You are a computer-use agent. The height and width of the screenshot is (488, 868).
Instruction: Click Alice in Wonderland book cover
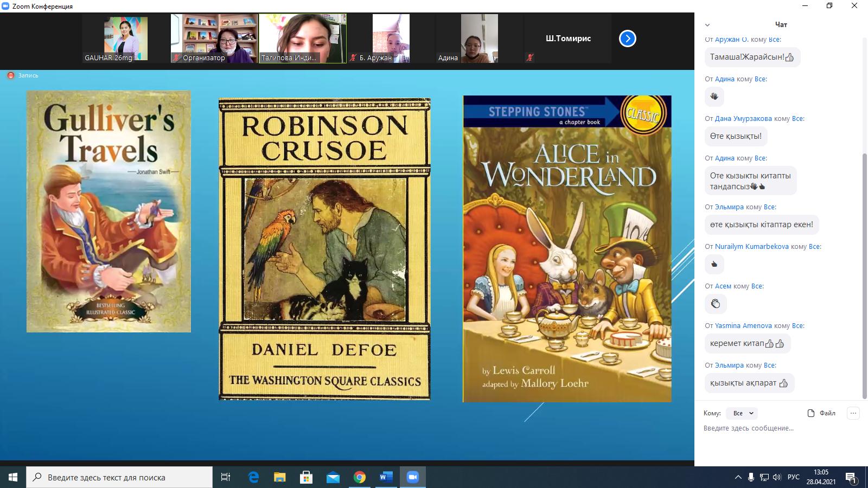567,249
